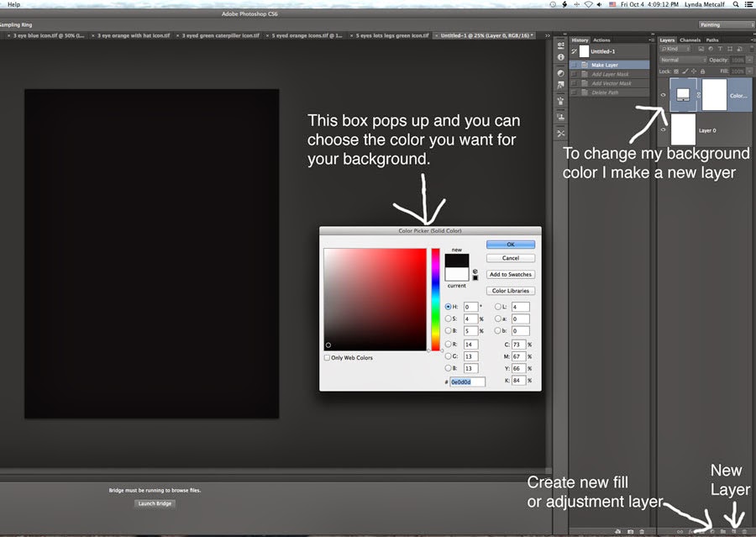This screenshot has height=537, width=756.
Task: Click the Create New Layer icon
Action: [x=734, y=531]
